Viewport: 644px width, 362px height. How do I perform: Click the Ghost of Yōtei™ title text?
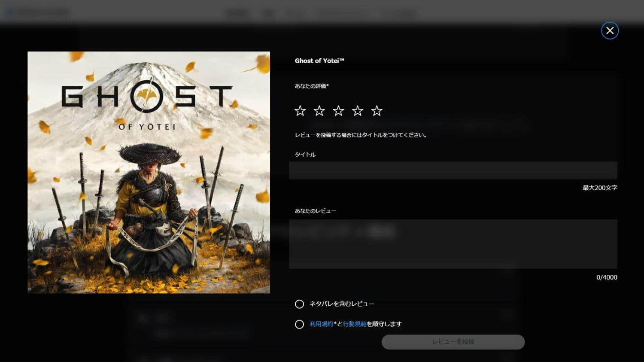(319, 61)
